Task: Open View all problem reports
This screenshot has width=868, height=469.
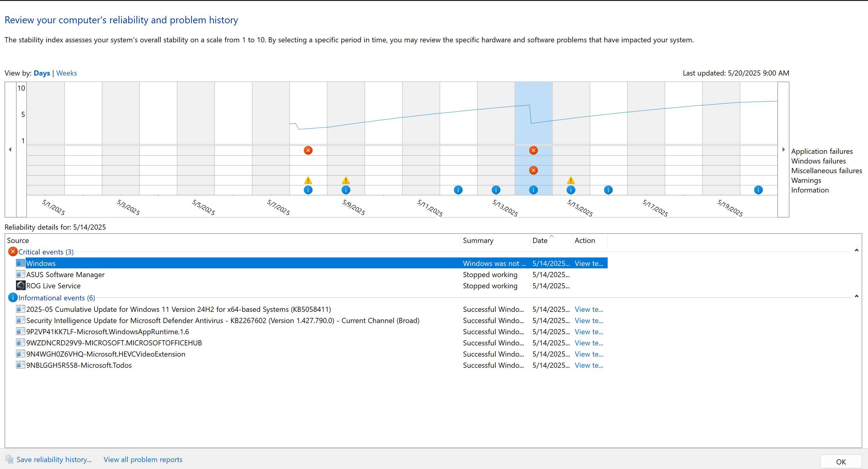Action: tap(143, 460)
